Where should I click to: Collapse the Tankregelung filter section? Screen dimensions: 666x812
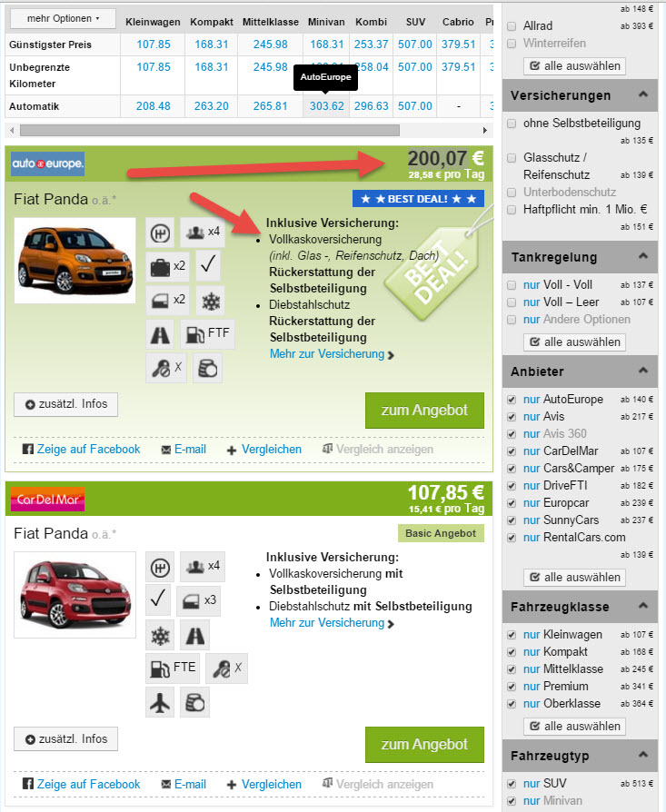pyautogui.click(x=643, y=256)
